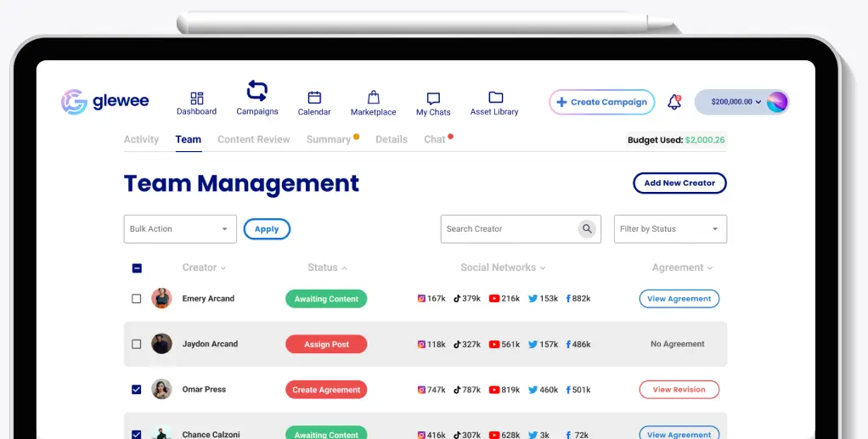The width and height of the screenshot is (868, 439).
Task: Click into the Search Creator field
Action: 508,229
